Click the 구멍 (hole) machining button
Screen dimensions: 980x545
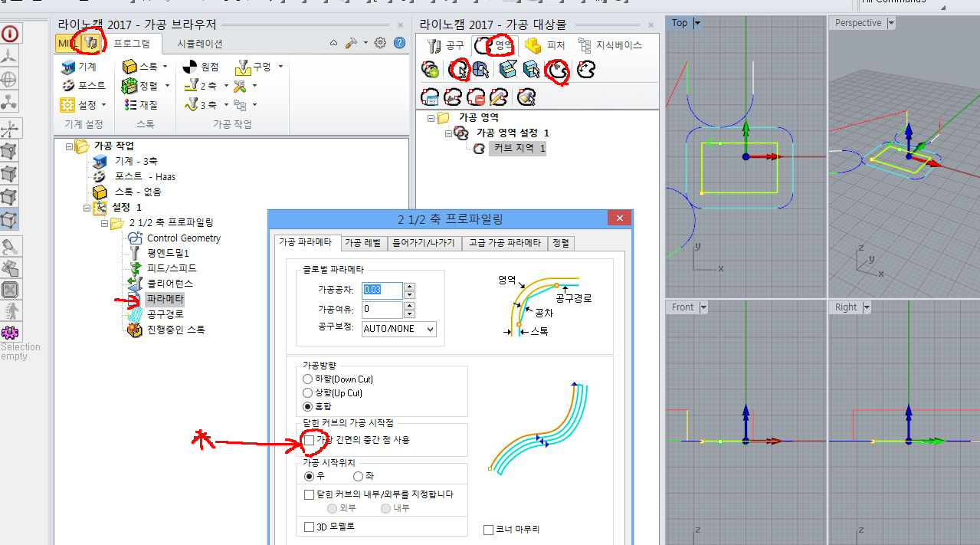[243, 67]
